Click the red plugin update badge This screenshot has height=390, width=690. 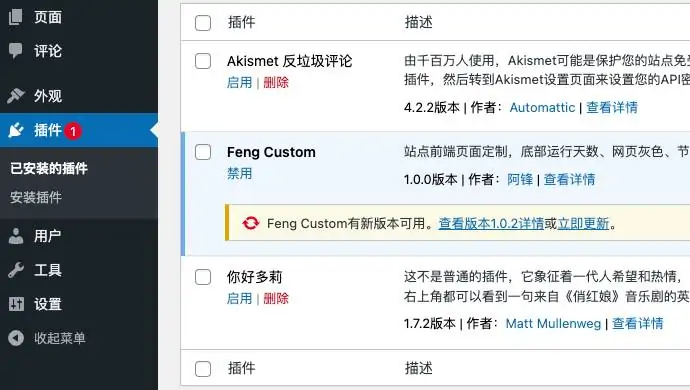pyautogui.click(x=73, y=131)
